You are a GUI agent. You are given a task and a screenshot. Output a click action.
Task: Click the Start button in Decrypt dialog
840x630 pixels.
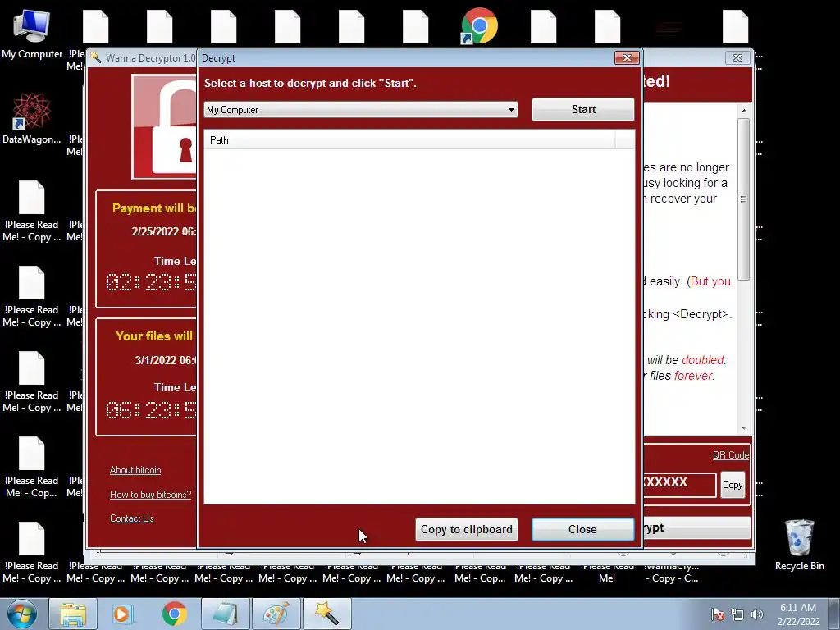pos(583,109)
